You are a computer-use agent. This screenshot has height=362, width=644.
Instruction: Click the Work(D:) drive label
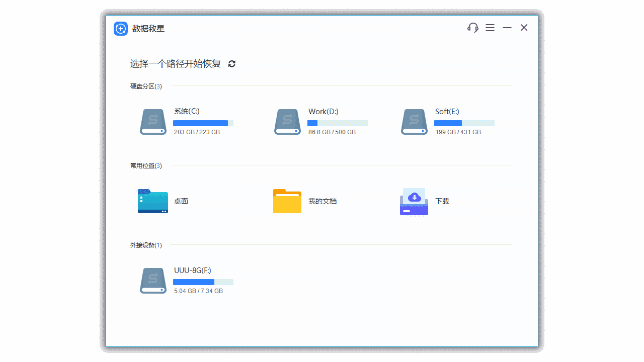[323, 111]
